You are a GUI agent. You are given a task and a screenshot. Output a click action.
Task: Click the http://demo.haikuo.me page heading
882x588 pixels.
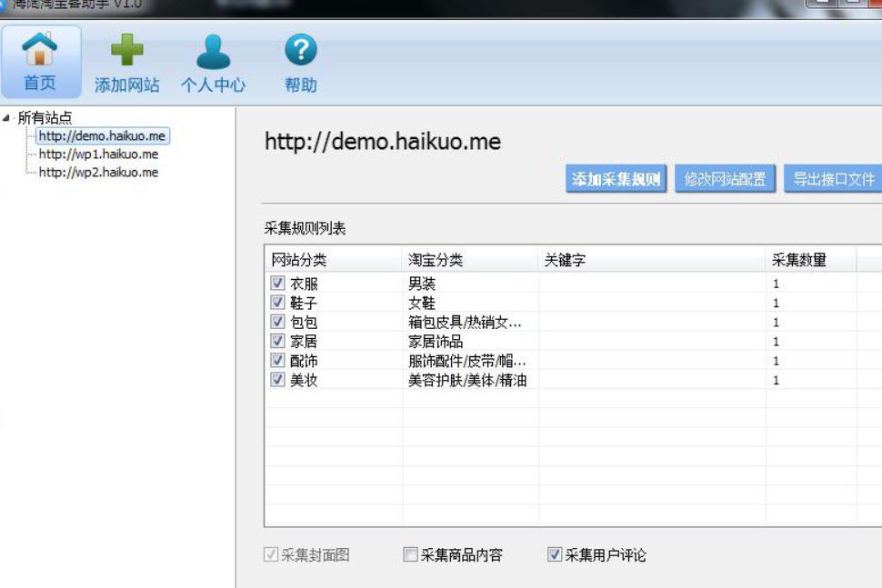tap(383, 141)
